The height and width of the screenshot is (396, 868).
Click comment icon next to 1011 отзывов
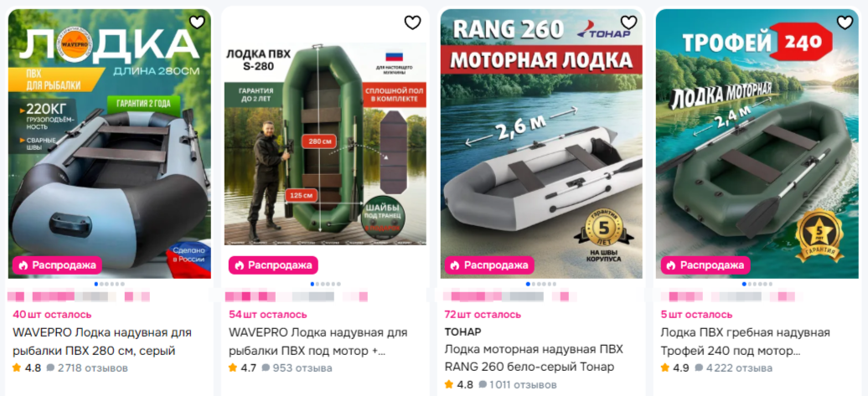click(x=482, y=384)
